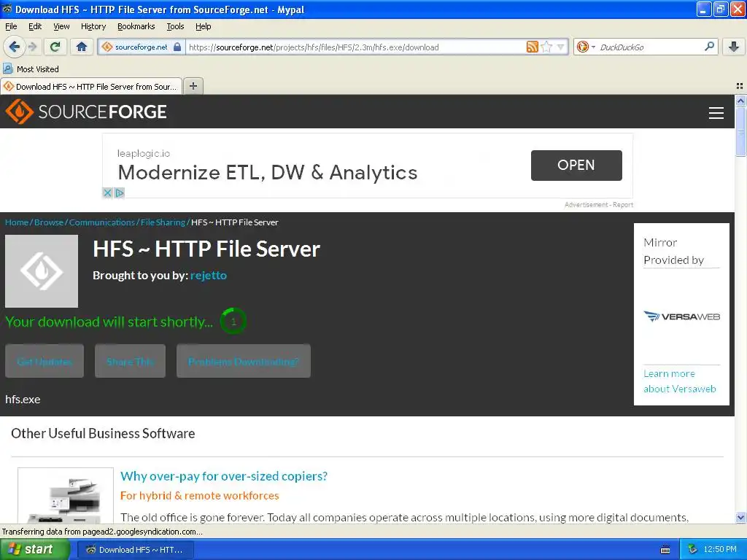
Task: Open the rejetto author link
Action: tap(208, 275)
